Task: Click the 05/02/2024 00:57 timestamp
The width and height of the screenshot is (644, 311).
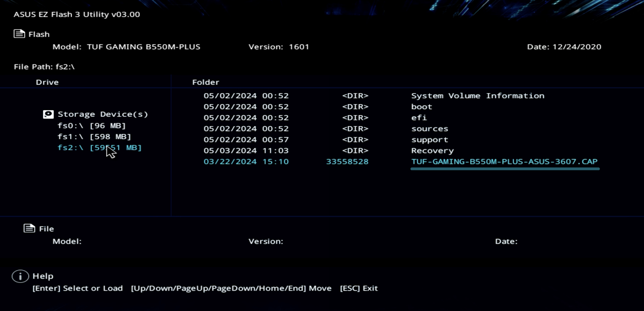Action: pos(246,140)
